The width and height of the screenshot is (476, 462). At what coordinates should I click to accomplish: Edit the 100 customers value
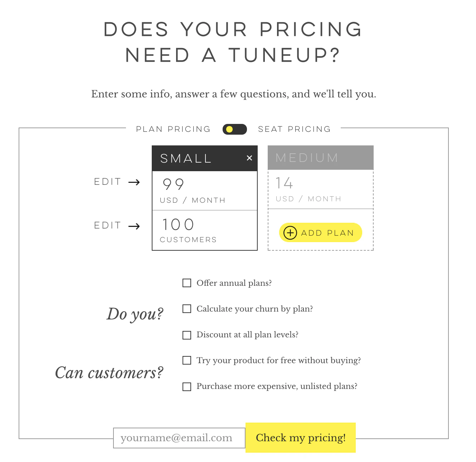[178, 225]
